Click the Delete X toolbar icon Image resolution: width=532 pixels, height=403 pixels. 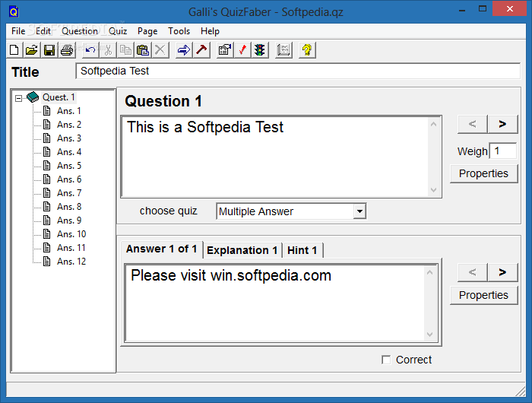pos(160,50)
